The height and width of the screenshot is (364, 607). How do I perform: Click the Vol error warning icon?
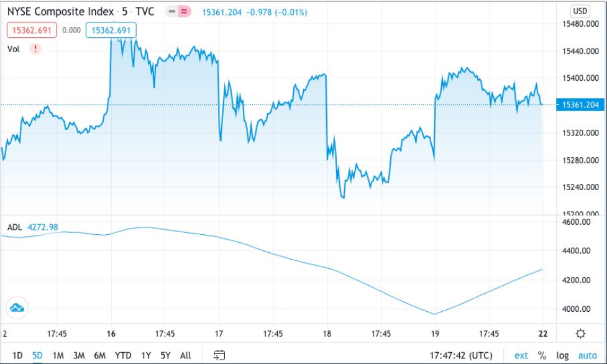coord(35,48)
